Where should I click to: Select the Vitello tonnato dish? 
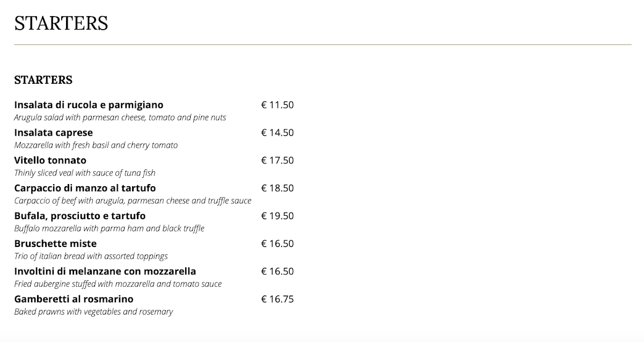tap(50, 161)
